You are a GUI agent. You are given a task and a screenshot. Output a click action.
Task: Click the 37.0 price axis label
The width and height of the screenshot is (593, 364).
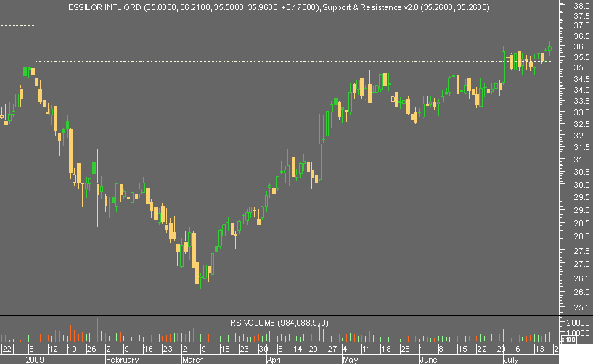point(581,25)
